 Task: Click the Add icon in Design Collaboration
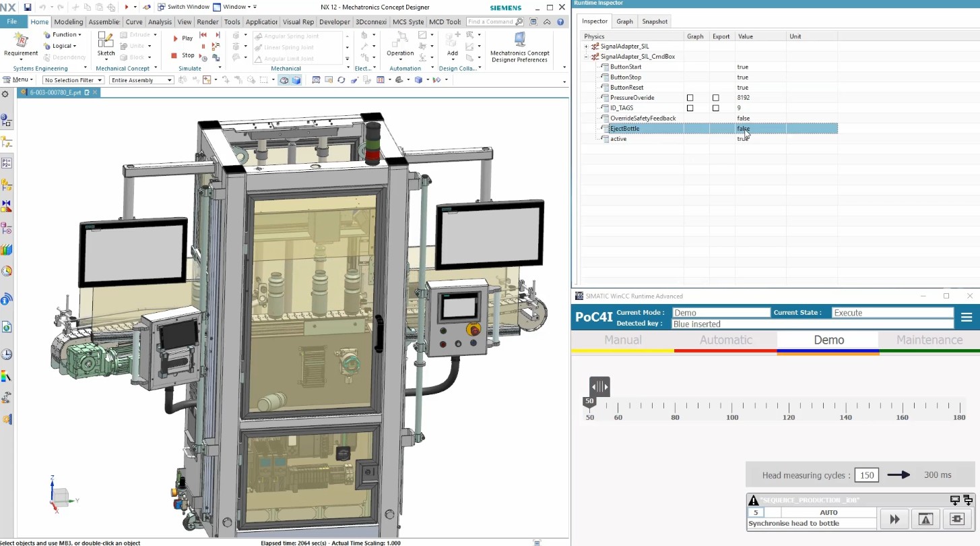tap(453, 43)
